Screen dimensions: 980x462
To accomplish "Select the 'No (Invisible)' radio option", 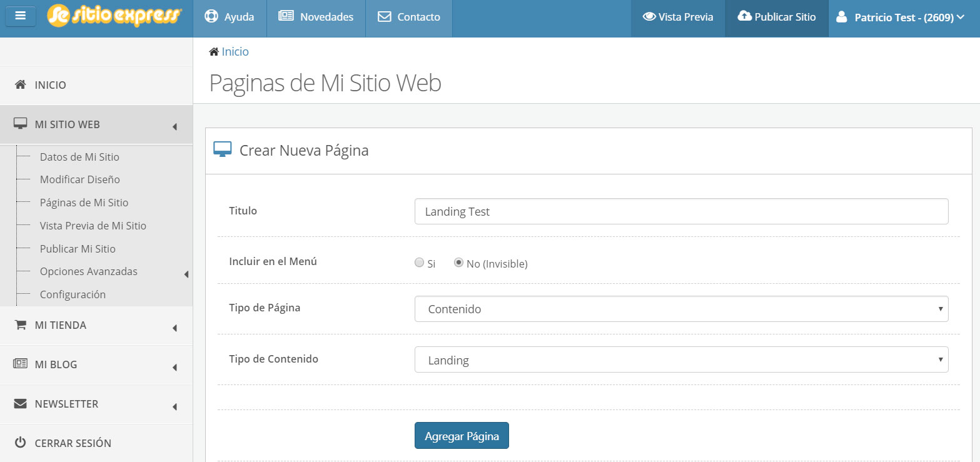I will pyautogui.click(x=459, y=263).
